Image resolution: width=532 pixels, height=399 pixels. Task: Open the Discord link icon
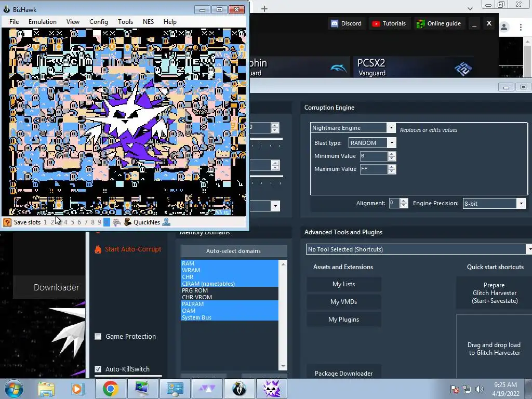point(335,23)
